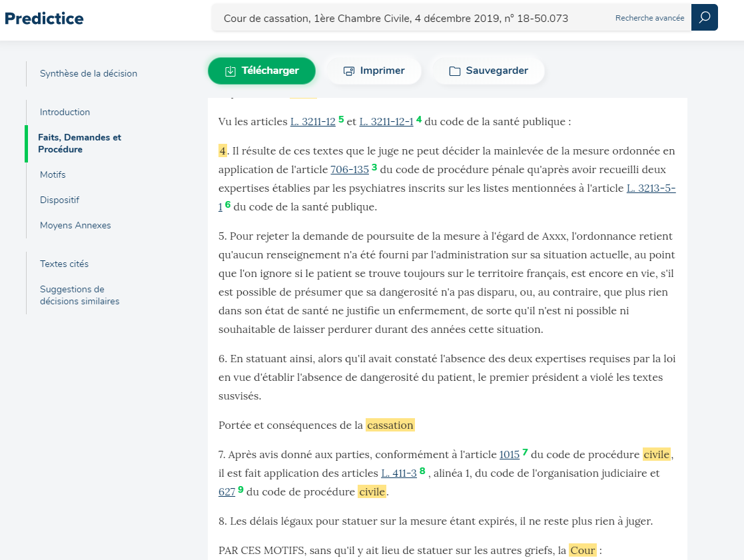This screenshot has height=560, width=744.
Task: Select Faits, Demandes et Procédure section
Action: [x=79, y=143]
